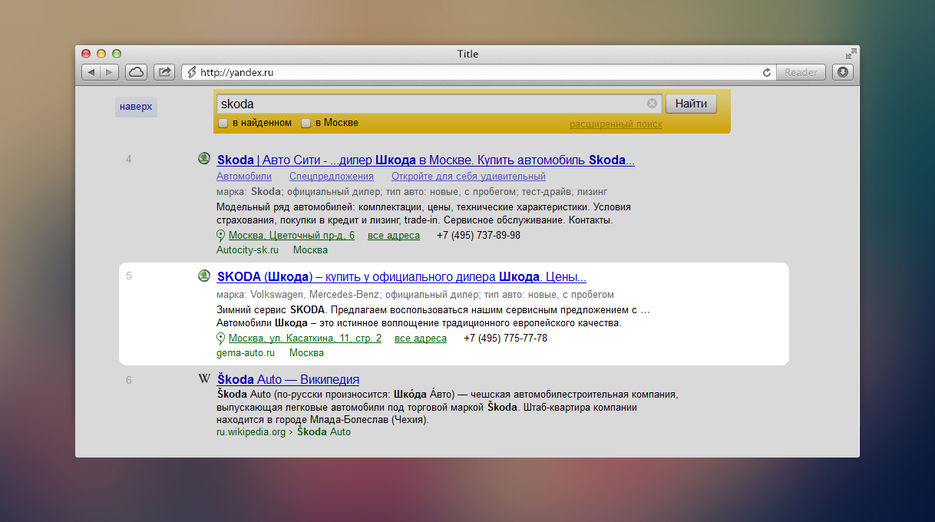Open 'Škoda Auto' breadcrumb after ru.wikipedia.org

coord(324,432)
